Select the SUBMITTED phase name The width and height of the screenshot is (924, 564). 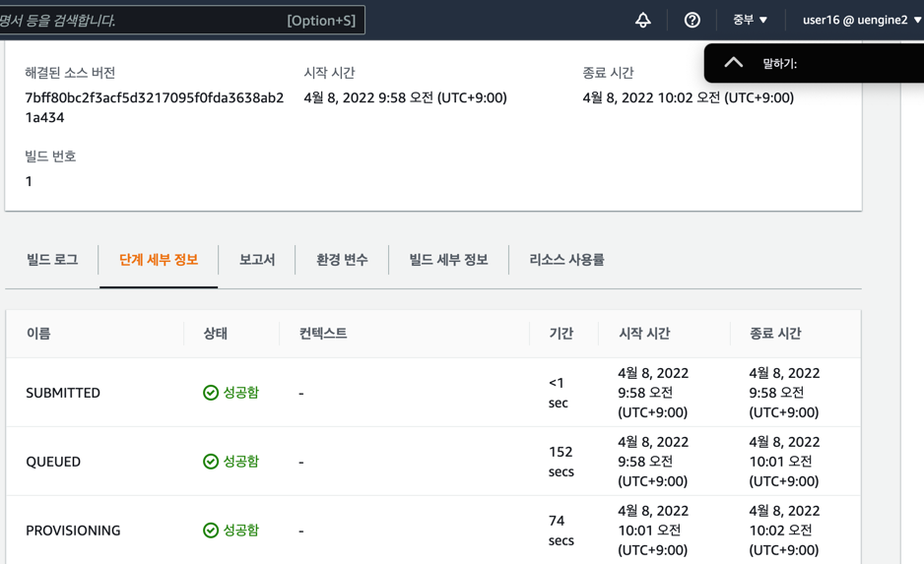click(x=63, y=393)
